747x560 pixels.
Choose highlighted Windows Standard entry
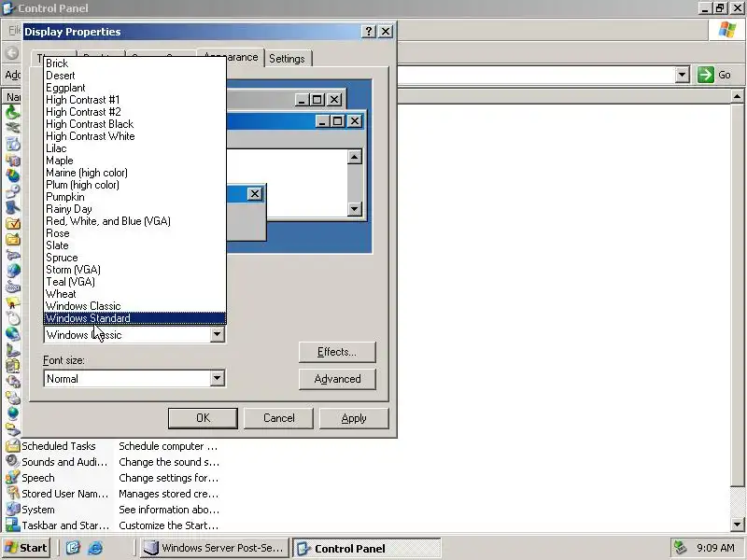click(x=134, y=318)
